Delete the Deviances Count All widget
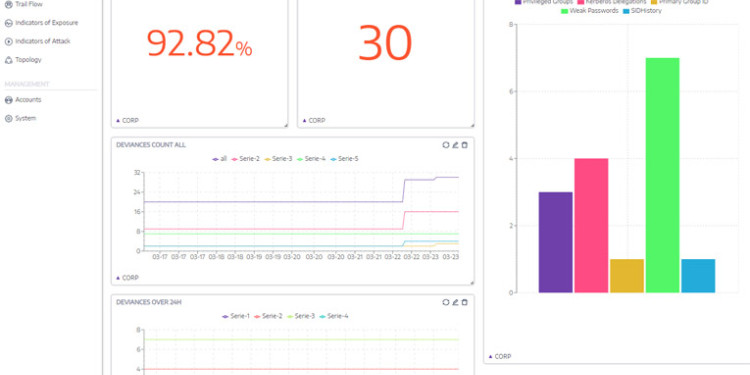Viewport: 750px width, 375px height. (x=464, y=145)
